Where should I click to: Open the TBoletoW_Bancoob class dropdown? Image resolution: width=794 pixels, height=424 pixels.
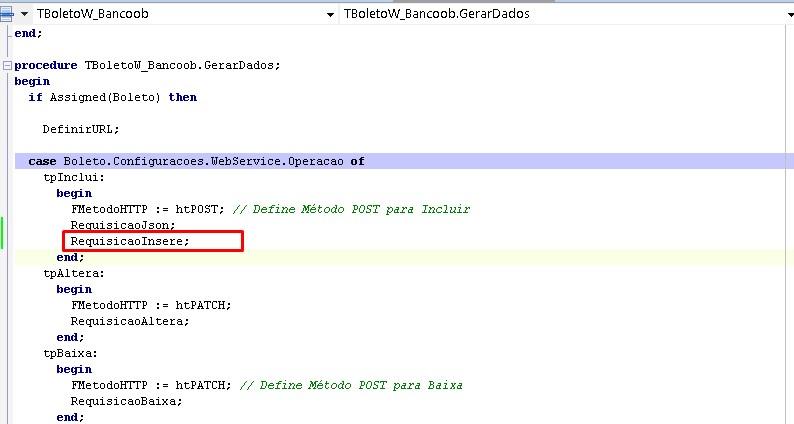pyautogui.click(x=330, y=15)
